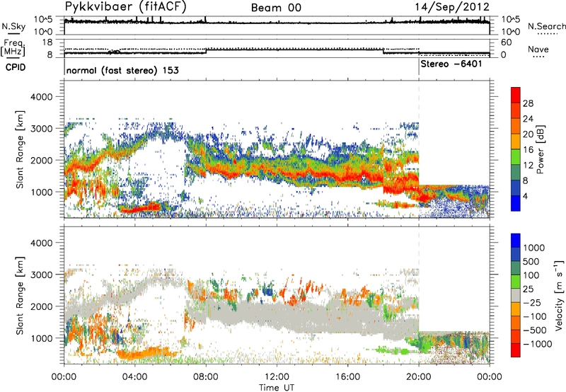Click 'Slant Range [km]' label of velocity panel

click(20, 296)
